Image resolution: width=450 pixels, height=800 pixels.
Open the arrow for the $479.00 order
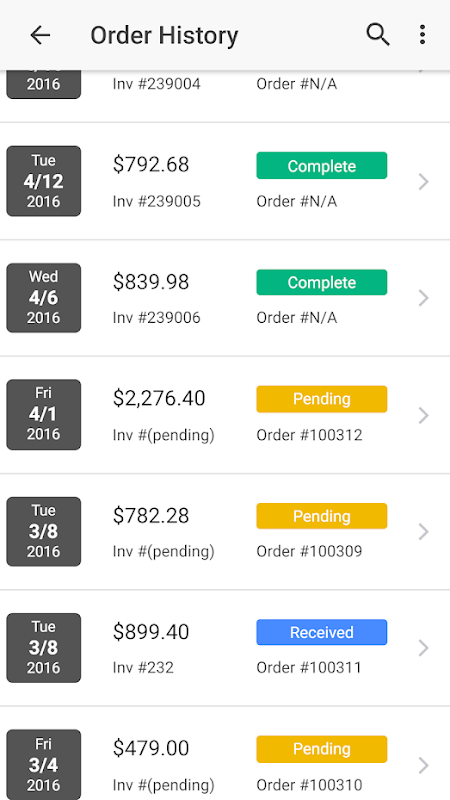point(423,765)
